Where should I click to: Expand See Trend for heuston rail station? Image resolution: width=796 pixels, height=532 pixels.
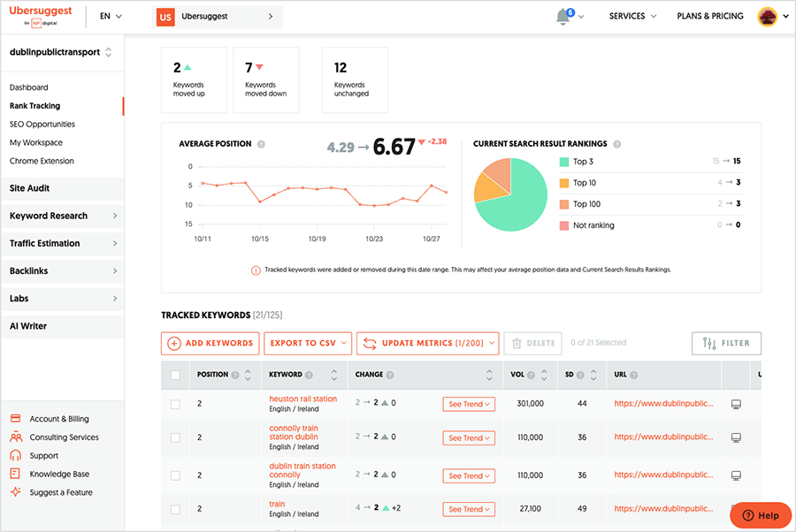[469, 404]
